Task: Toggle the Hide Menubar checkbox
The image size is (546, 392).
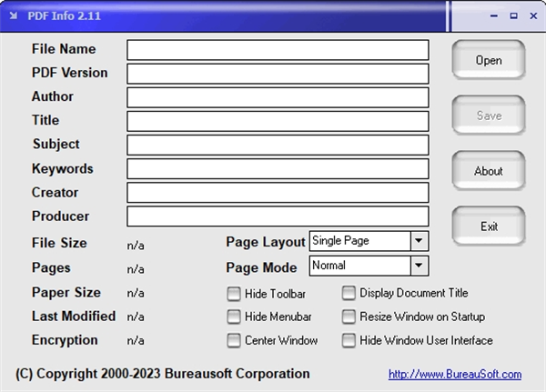Action: (234, 317)
